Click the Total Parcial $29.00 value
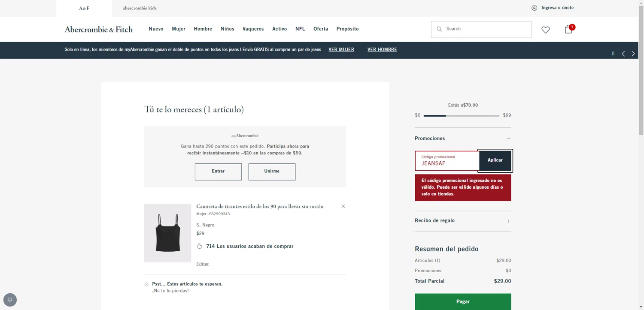644x310 pixels. pyautogui.click(x=503, y=281)
